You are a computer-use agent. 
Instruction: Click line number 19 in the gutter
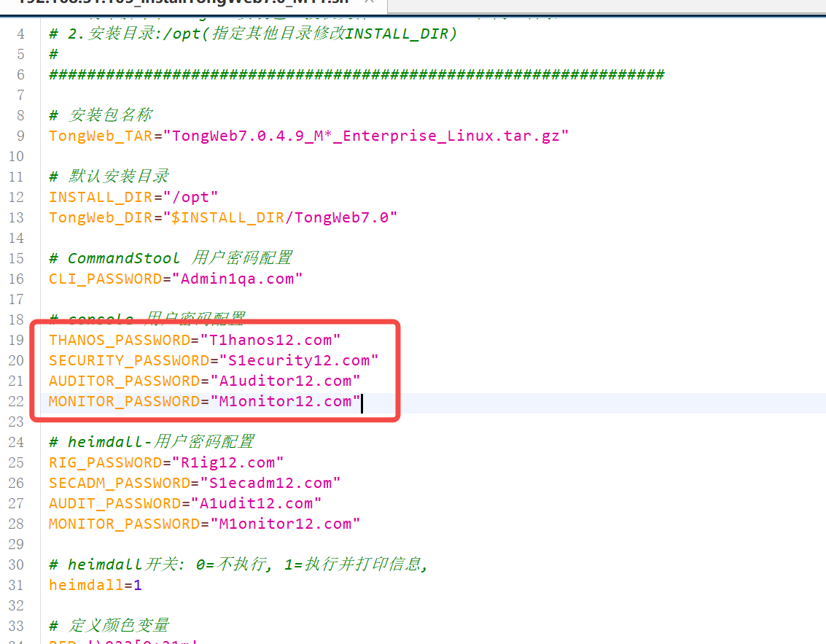[x=16, y=340]
